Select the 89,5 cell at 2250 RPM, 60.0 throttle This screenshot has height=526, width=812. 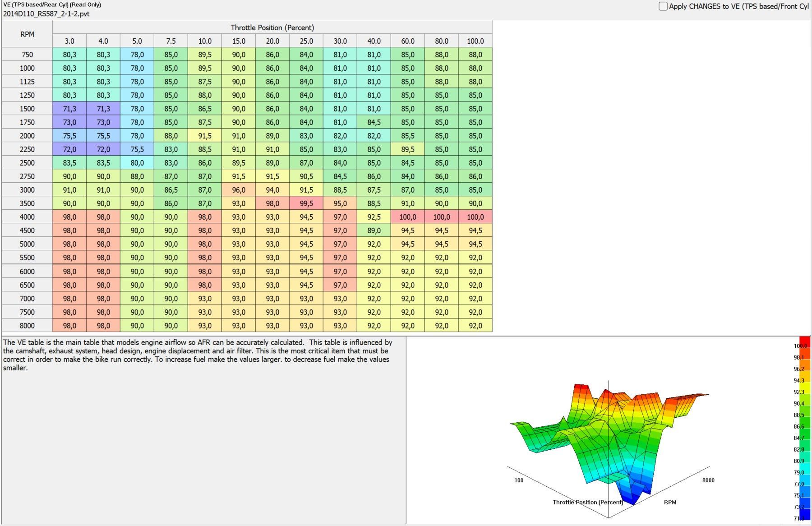(x=408, y=149)
